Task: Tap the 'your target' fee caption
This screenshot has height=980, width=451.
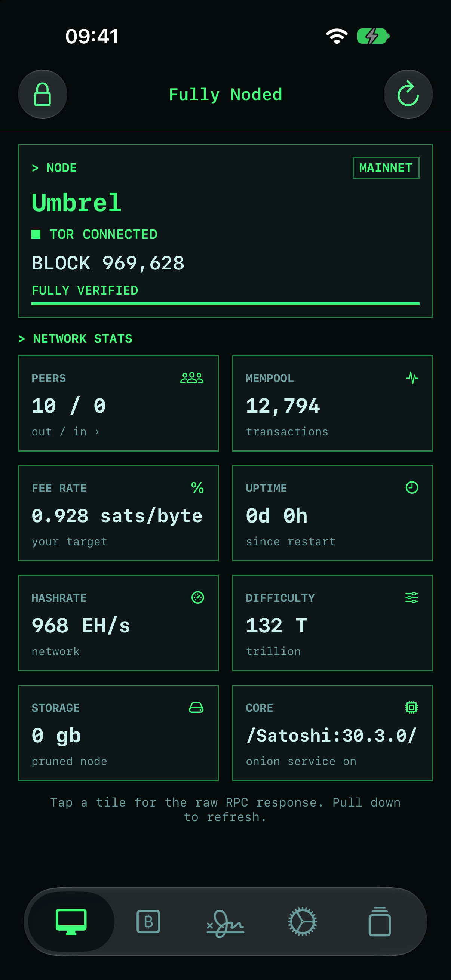Action: click(69, 542)
